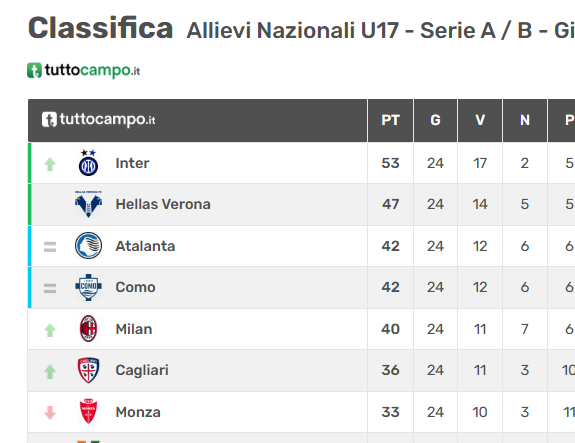This screenshot has width=575, height=443.
Task: Click the up arrow beside Inter
Action: [50, 164]
